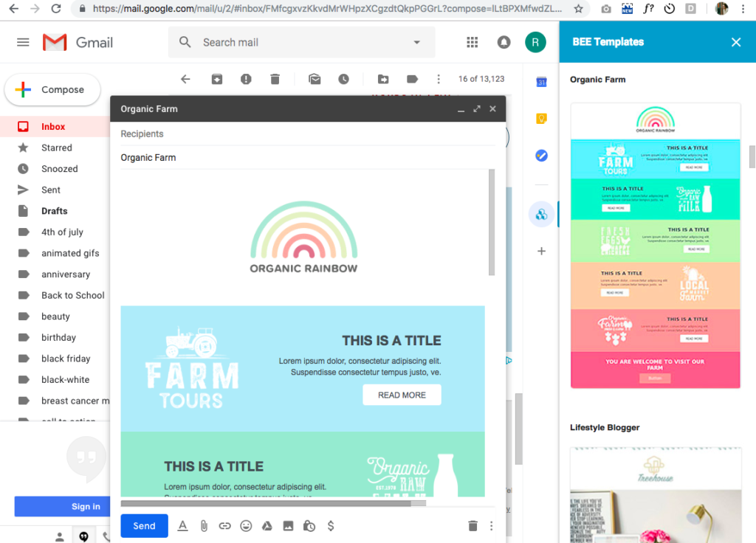Go to the Drafts folder
The height and width of the screenshot is (543, 756).
click(55, 211)
